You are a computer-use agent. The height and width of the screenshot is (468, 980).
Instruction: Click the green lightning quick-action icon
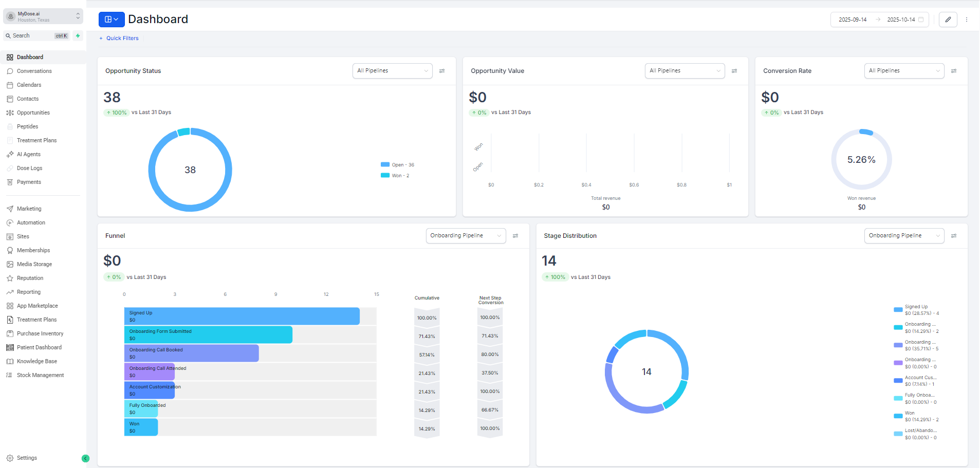78,35
